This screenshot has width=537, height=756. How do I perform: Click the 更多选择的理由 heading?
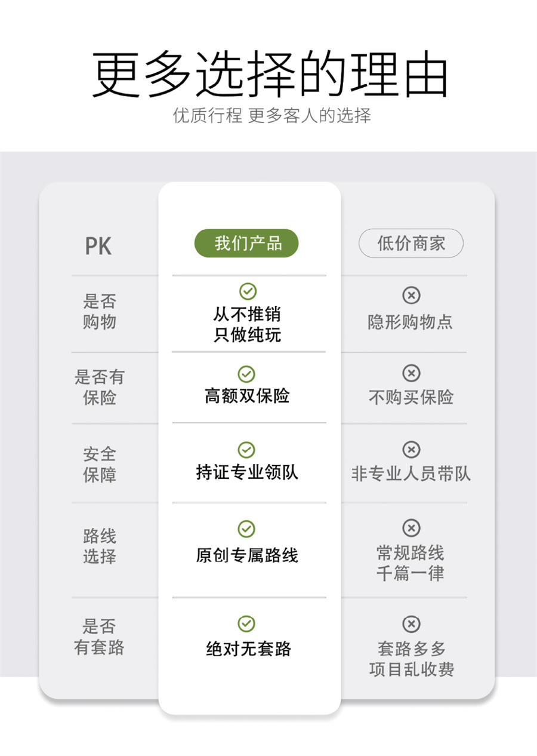269,75
